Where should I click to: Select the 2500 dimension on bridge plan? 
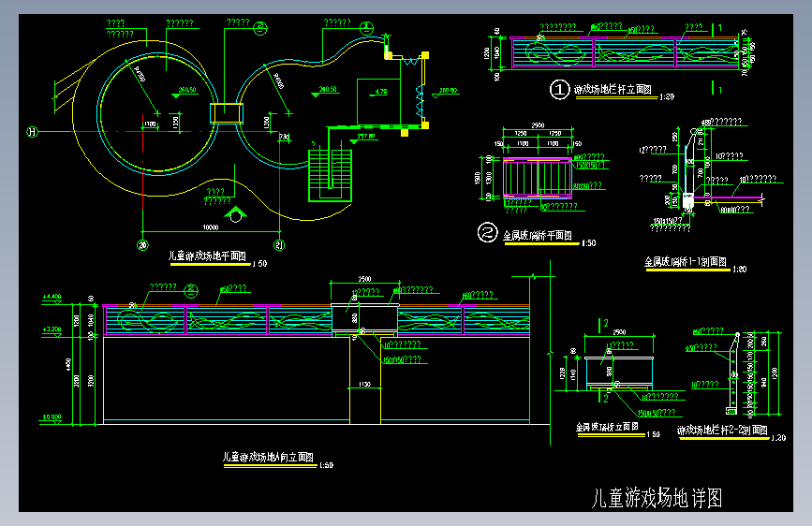coord(538,125)
